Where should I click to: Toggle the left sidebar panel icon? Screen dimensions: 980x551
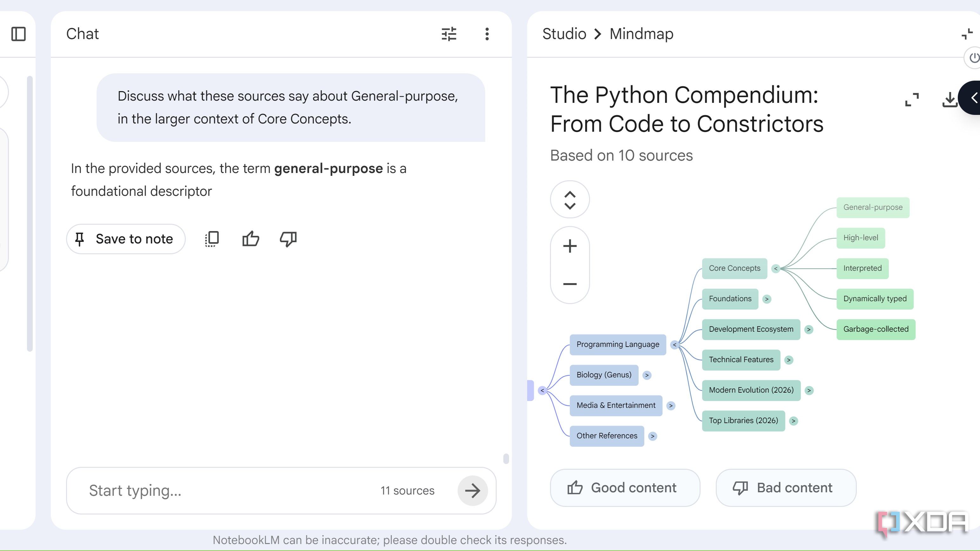(x=18, y=34)
